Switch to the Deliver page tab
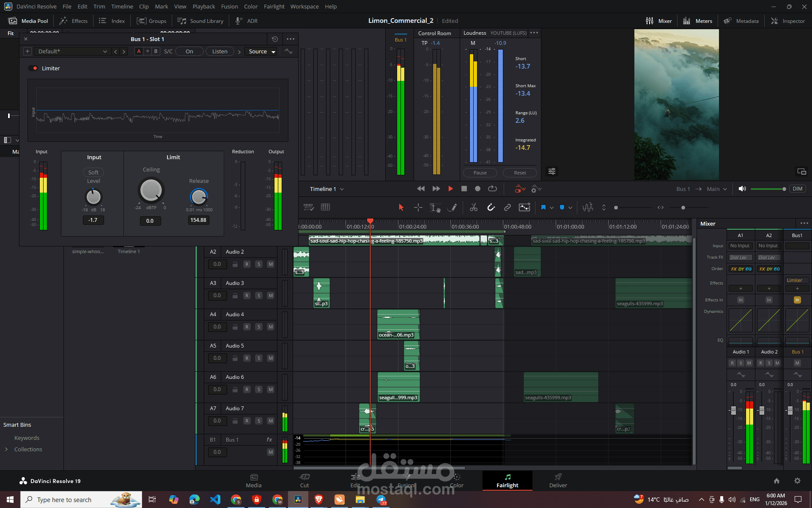The height and width of the screenshot is (508, 812). [558, 480]
